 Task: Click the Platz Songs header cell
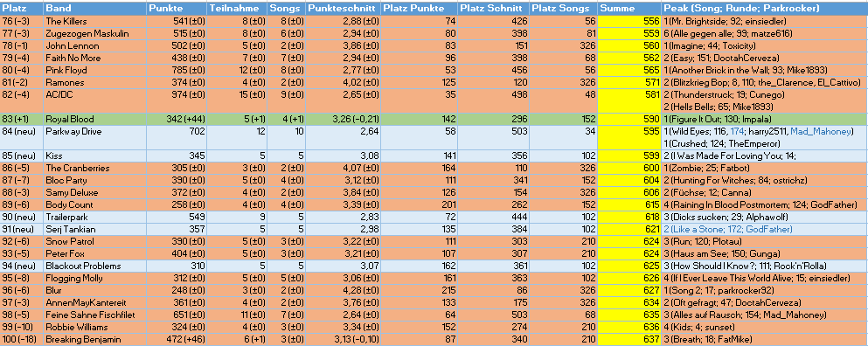point(564,9)
